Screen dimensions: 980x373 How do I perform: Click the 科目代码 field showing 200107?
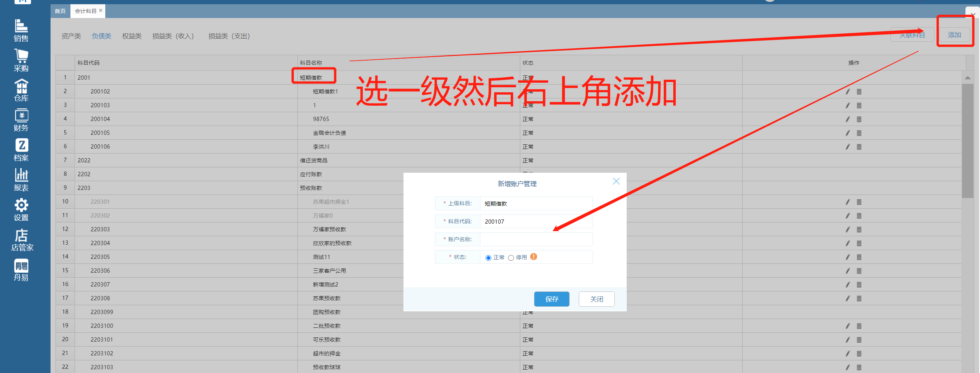tap(536, 221)
